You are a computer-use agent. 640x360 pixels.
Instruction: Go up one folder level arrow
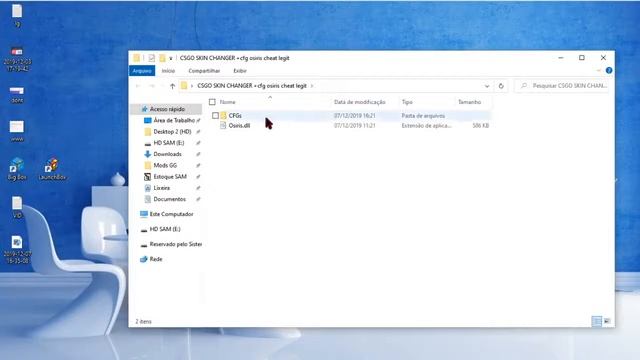pyautogui.click(x=172, y=86)
